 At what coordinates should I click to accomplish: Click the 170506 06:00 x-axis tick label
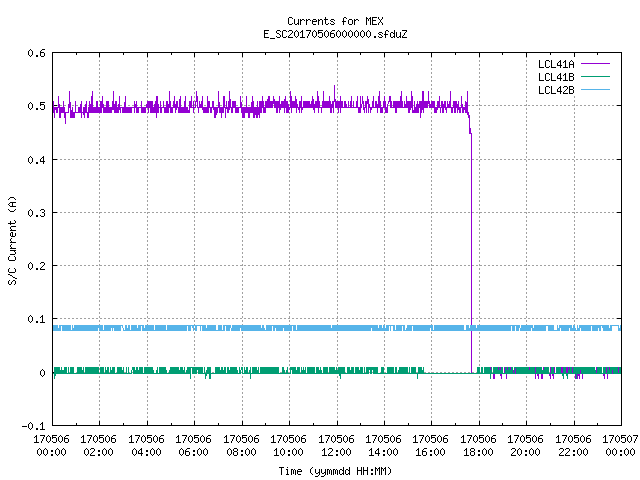point(193,446)
